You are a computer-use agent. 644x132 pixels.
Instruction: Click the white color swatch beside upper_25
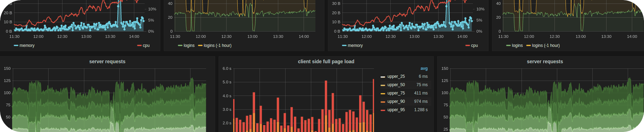pyautogui.click(x=383, y=77)
